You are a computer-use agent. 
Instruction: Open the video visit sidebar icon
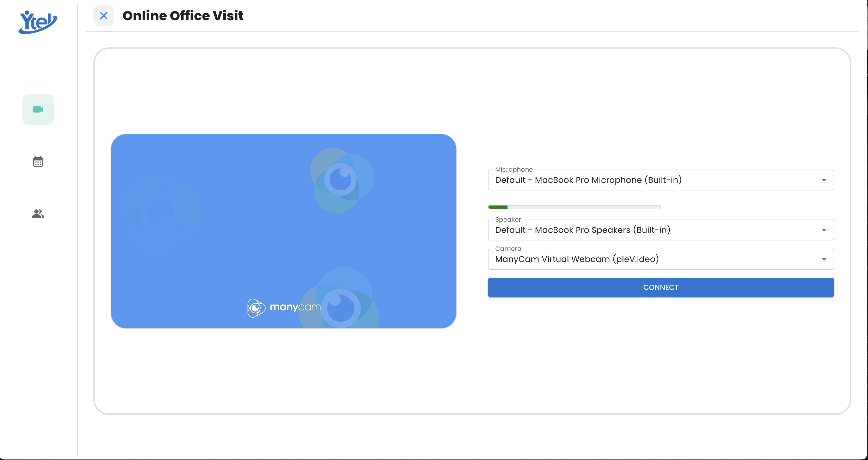(38, 109)
